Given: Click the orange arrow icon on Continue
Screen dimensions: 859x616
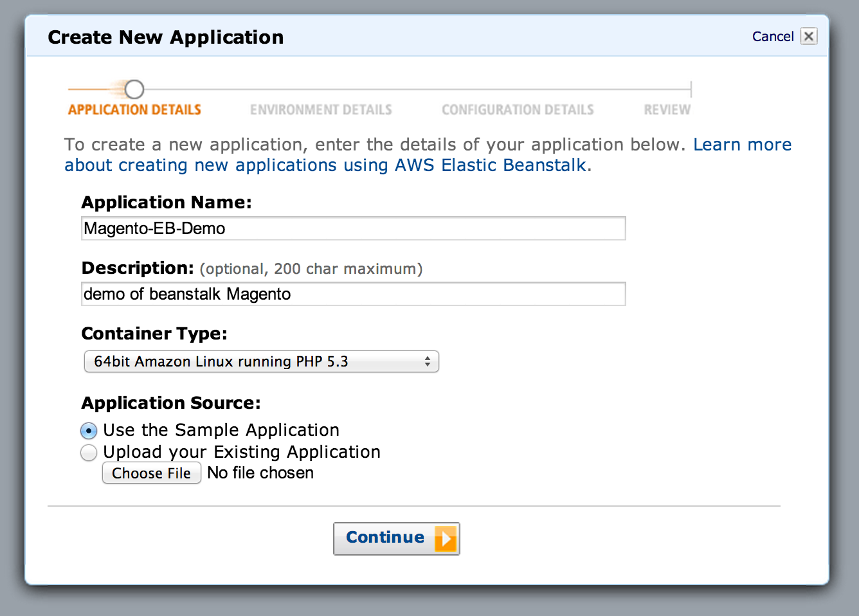Looking at the screenshot, I should 446,538.
